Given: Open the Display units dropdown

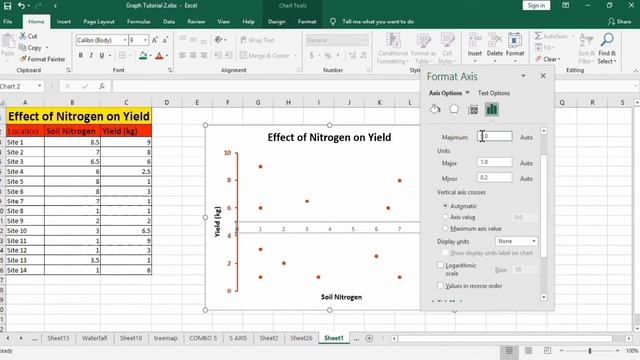Looking at the screenshot, I should [516, 241].
